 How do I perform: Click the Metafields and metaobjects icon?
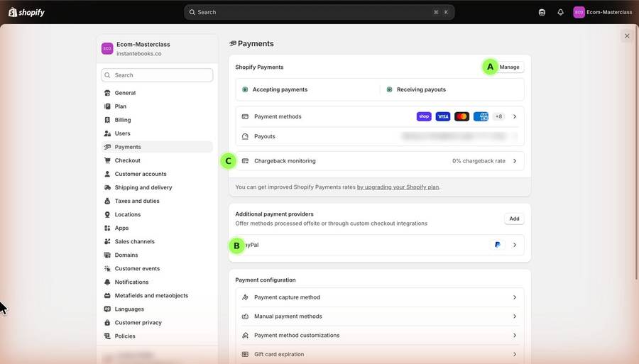tap(107, 296)
